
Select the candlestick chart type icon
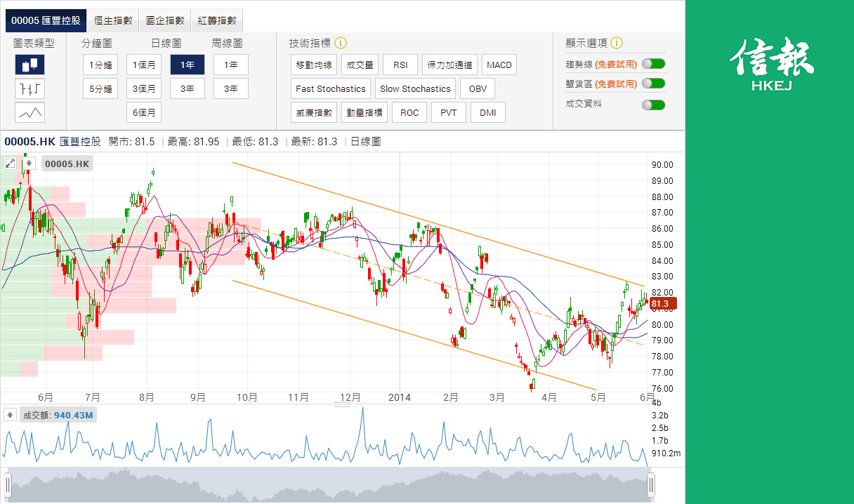point(29,65)
